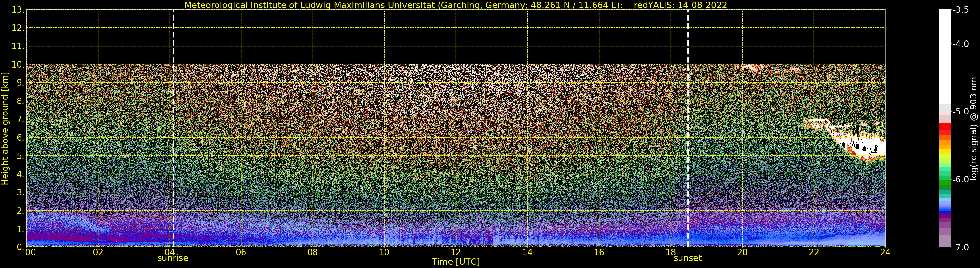This screenshot has width=980, height=268.
Task: Click the '20' tick on the time axis
Action: tap(742, 252)
